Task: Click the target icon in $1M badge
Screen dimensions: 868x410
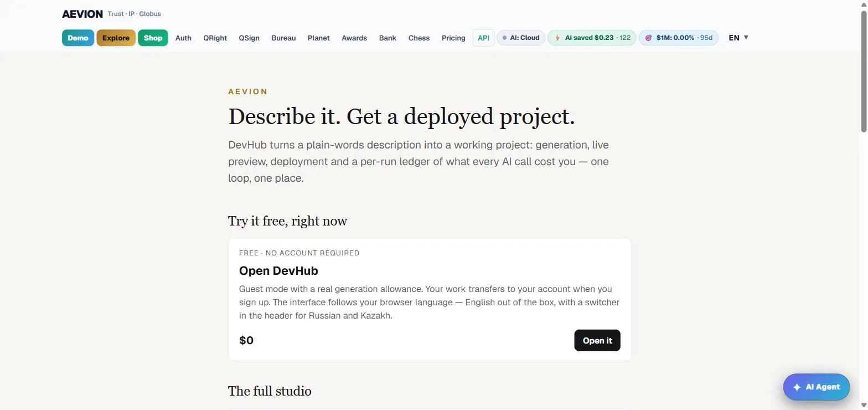Action: point(648,38)
